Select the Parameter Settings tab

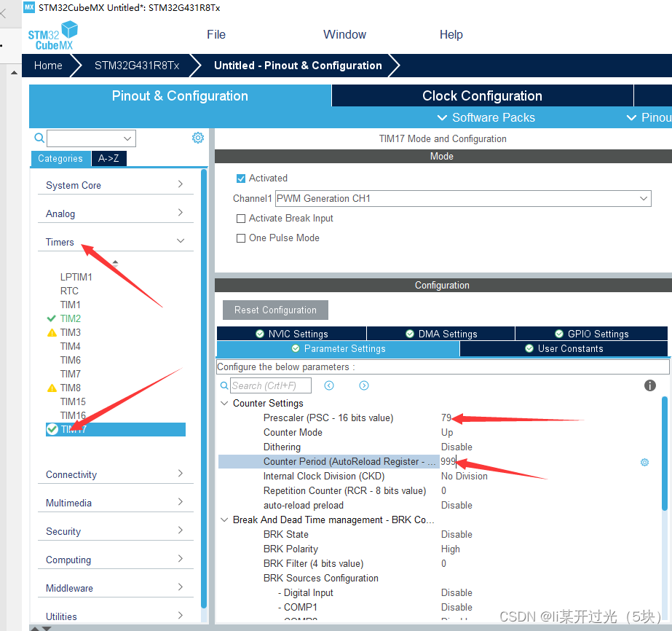[338, 348]
